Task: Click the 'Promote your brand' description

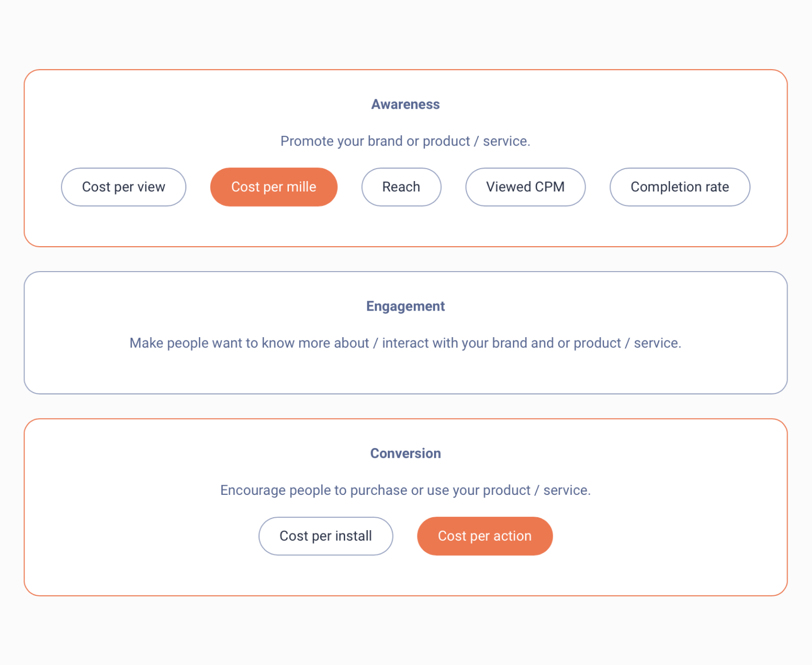Action: (405, 141)
